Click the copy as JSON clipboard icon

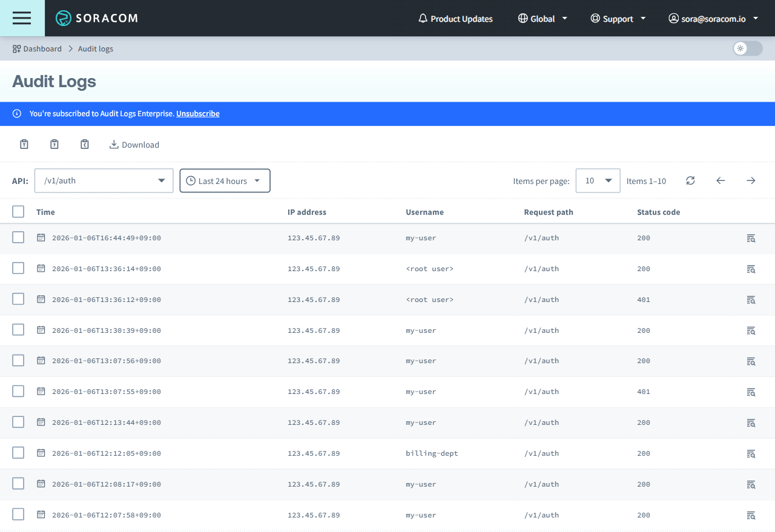[54, 144]
